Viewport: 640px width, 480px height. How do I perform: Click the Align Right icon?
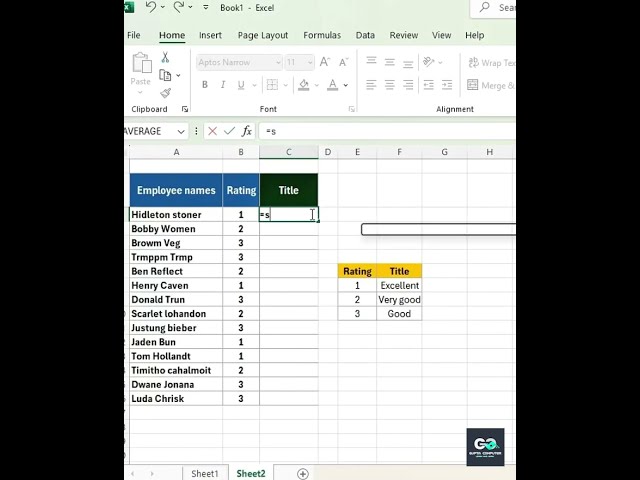pyautogui.click(x=408, y=84)
